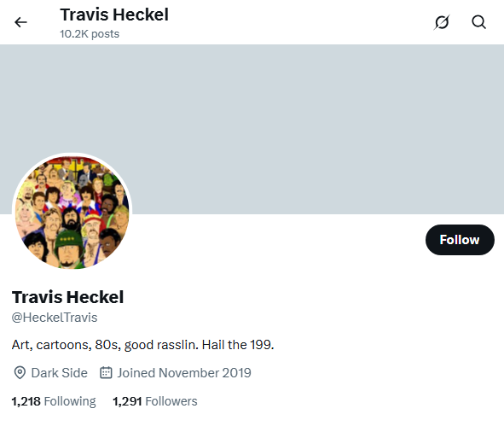Follow Travis Heckel
Screen dimensions: 504x426
(x=460, y=240)
